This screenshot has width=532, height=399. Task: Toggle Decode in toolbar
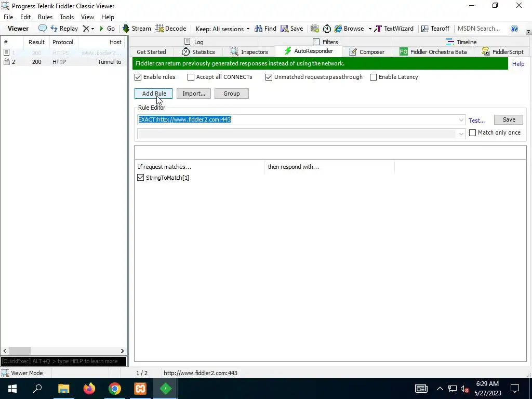point(170,29)
